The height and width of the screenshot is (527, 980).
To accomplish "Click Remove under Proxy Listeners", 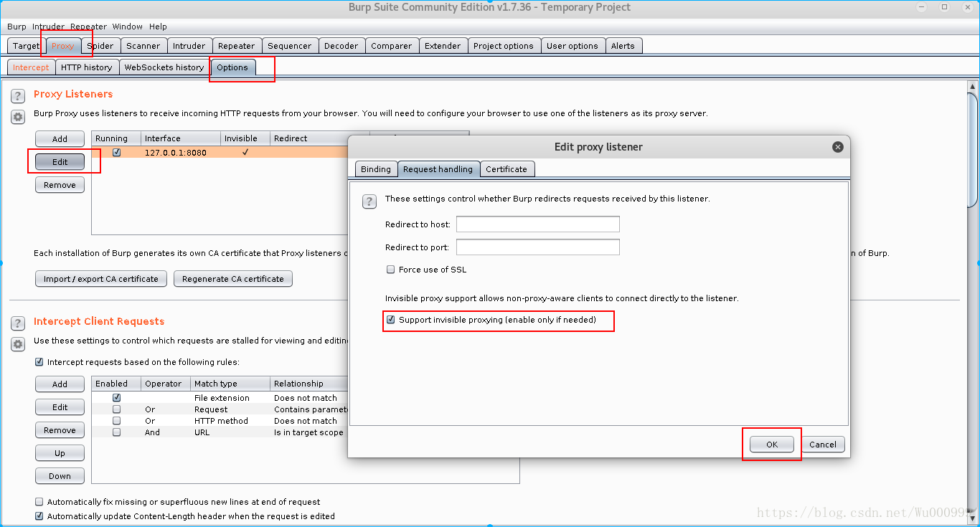I will [x=60, y=185].
